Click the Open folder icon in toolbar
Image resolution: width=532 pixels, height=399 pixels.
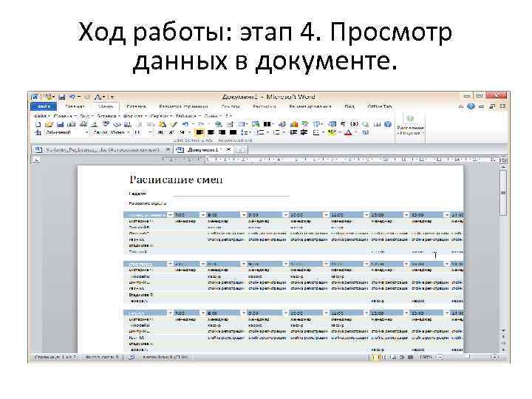coord(49,125)
